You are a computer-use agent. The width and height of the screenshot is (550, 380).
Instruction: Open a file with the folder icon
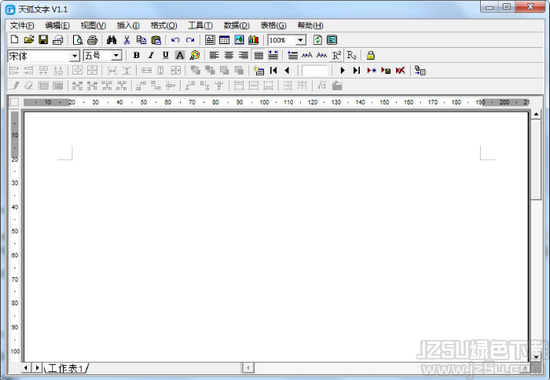coord(29,40)
